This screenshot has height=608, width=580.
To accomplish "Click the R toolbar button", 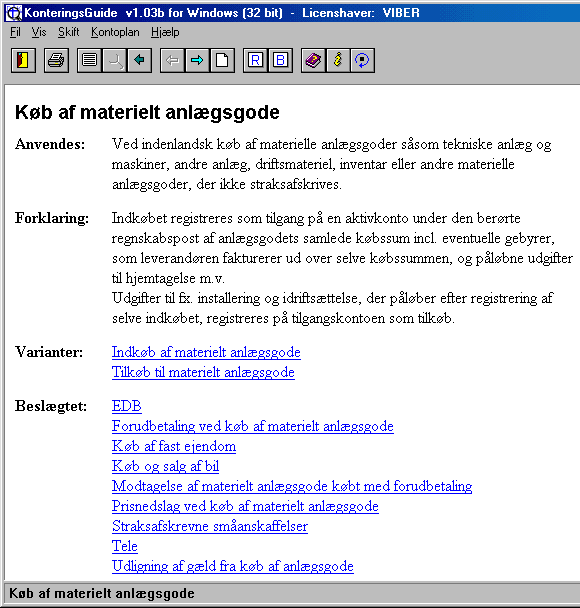I will tap(255, 60).
